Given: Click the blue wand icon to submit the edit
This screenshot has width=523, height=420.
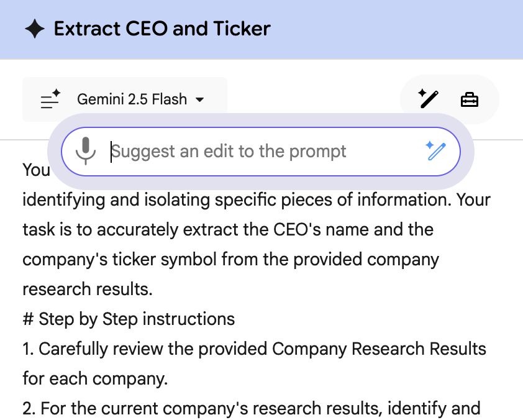Looking at the screenshot, I should pos(437,151).
